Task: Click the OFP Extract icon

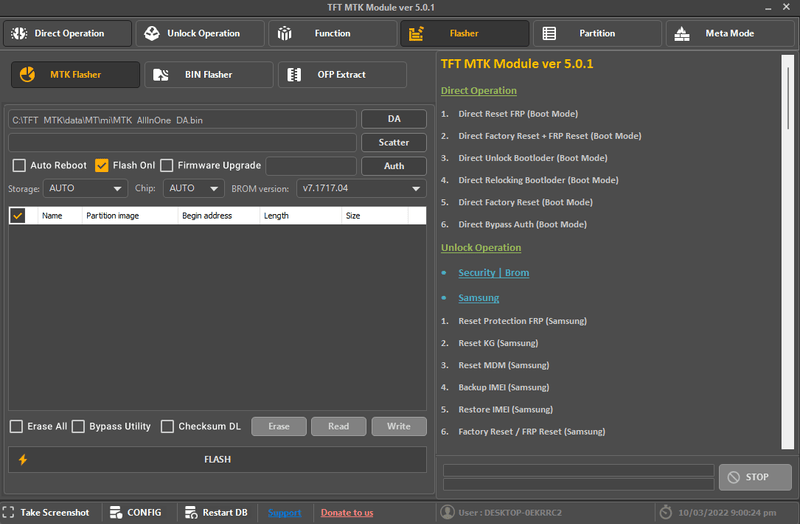Action: (294, 75)
